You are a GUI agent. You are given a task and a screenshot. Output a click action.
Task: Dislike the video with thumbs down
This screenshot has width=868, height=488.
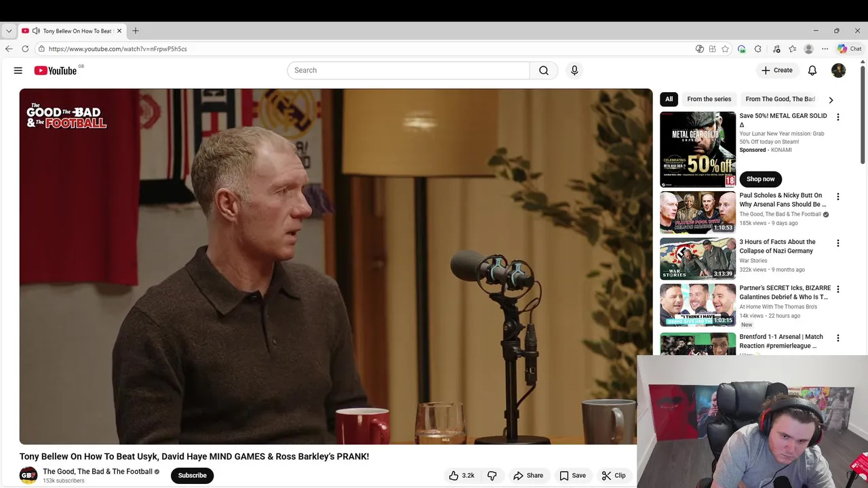(492, 476)
